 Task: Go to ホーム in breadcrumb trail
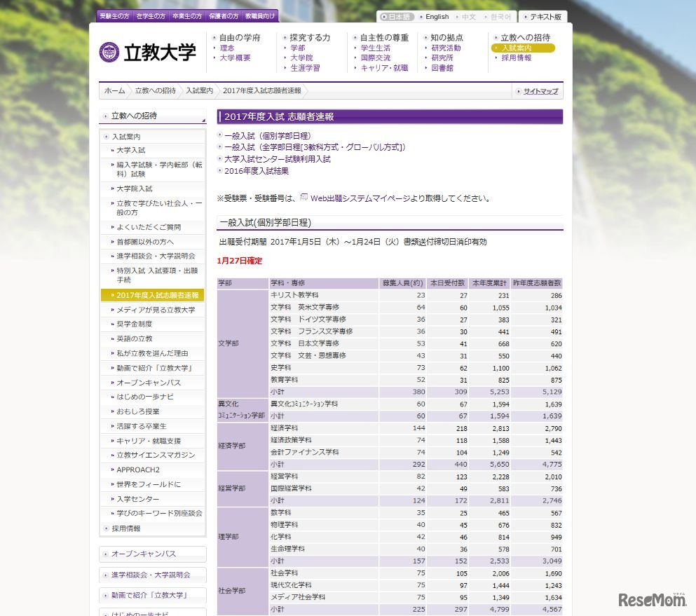(114, 91)
